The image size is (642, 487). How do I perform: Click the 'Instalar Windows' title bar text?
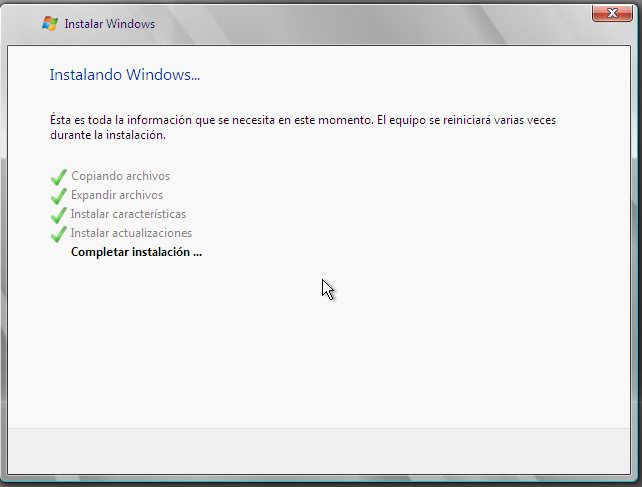click(x=109, y=23)
